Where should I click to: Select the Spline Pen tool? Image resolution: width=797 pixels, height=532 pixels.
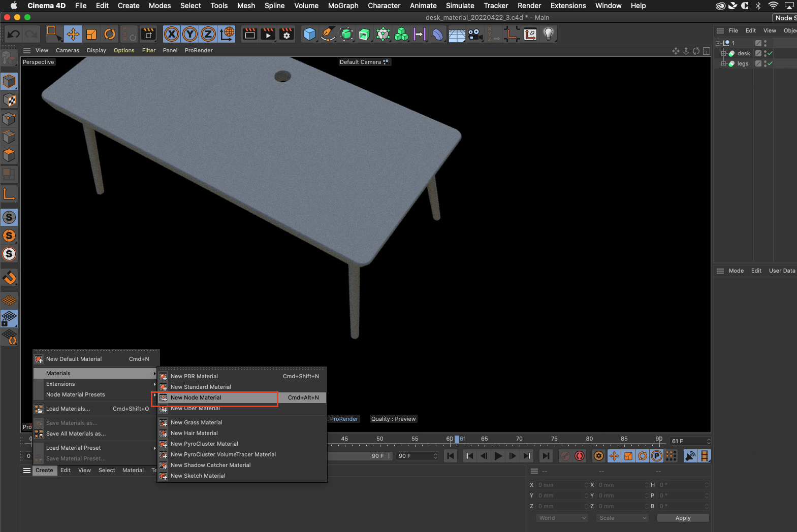pyautogui.click(x=328, y=34)
